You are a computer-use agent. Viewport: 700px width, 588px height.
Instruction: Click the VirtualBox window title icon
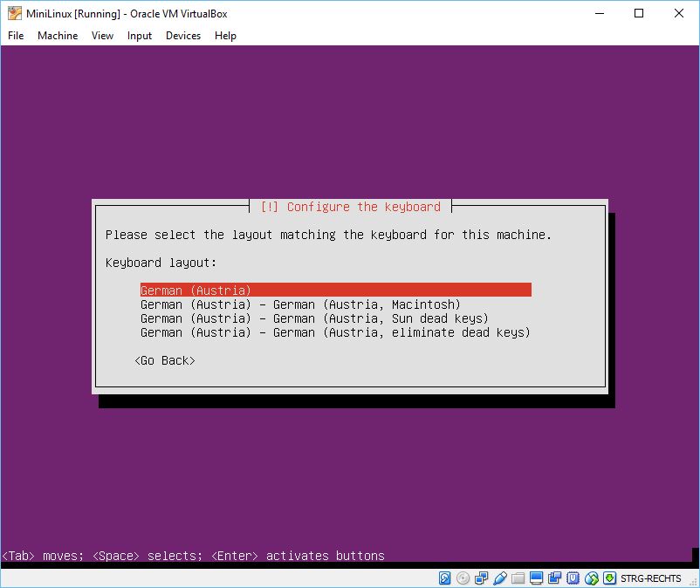(x=15, y=13)
